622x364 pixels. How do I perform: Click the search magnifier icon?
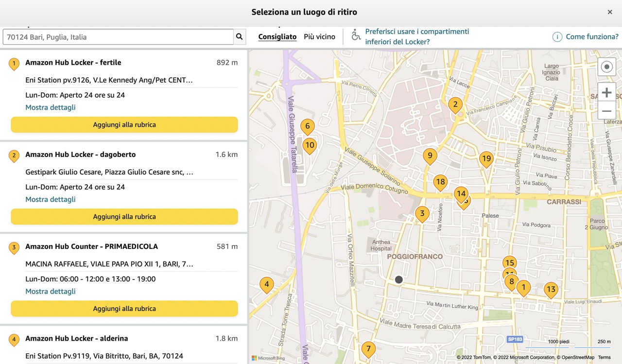coord(239,36)
